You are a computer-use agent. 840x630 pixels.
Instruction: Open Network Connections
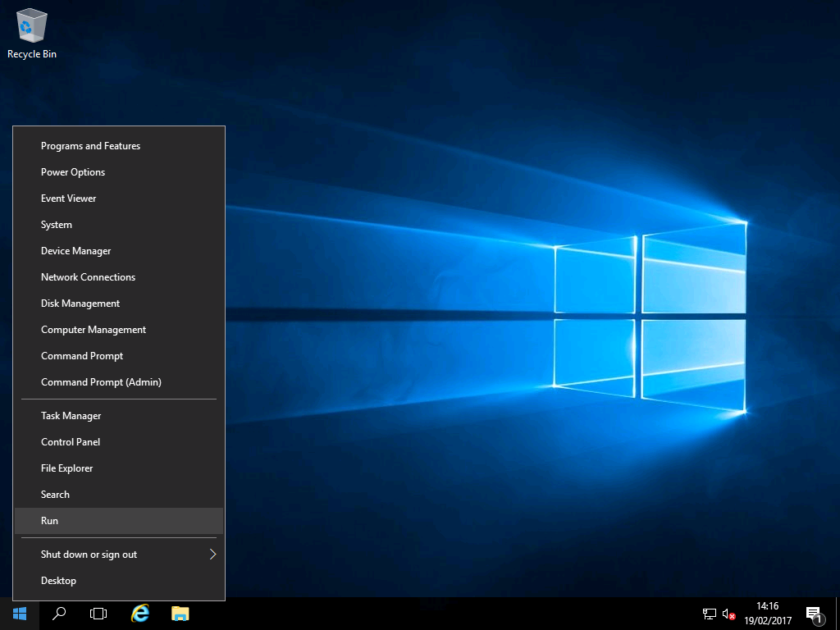point(119,277)
